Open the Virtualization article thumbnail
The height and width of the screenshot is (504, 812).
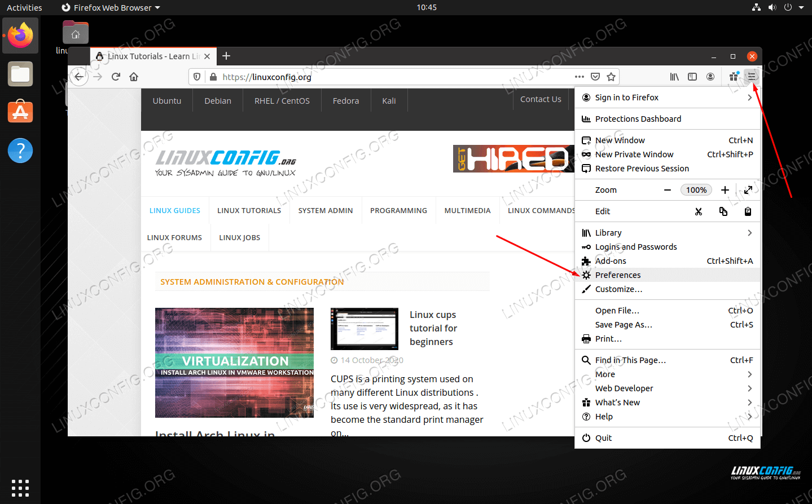(x=234, y=362)
